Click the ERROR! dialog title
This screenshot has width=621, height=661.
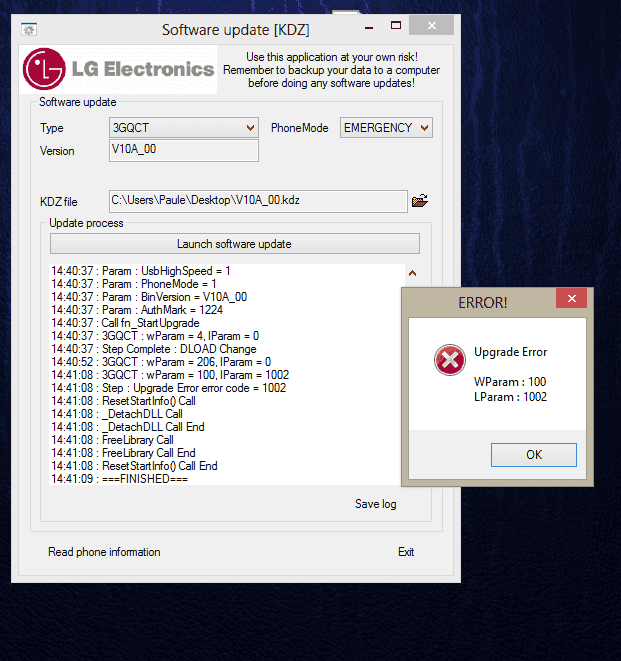point(483,303)
